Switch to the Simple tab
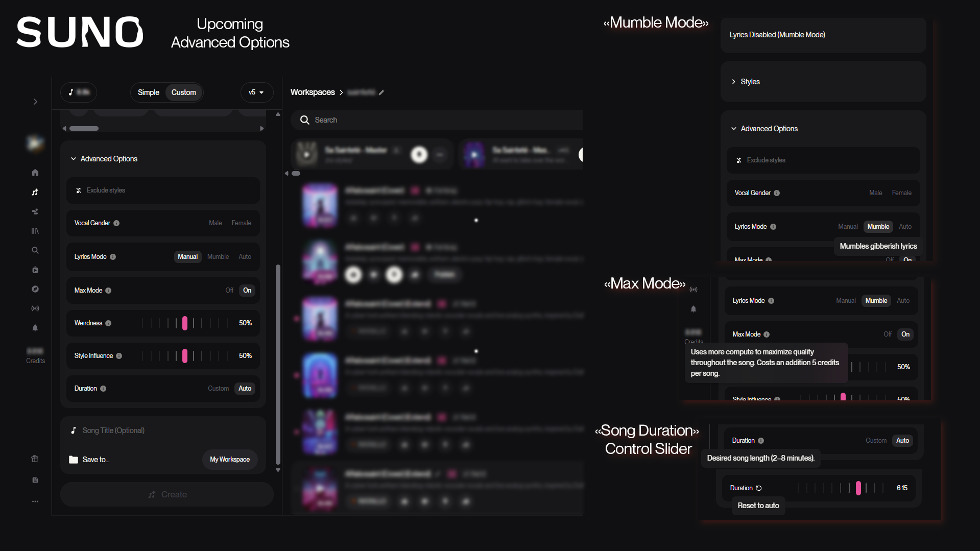980x551 pixels. (149, 92)
